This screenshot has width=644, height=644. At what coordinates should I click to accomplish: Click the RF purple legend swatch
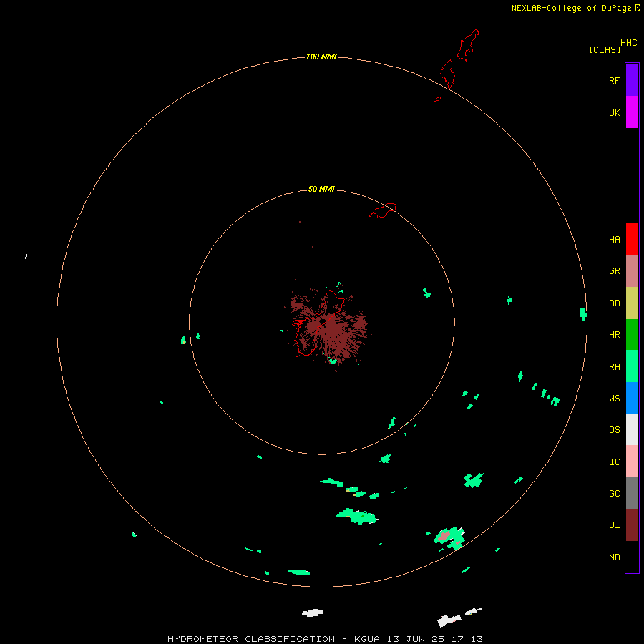632,80
